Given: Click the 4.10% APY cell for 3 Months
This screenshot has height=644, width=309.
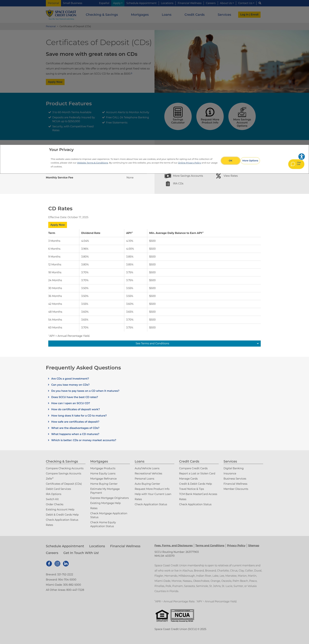Looking at the screenshot, I should click(130, 241).
